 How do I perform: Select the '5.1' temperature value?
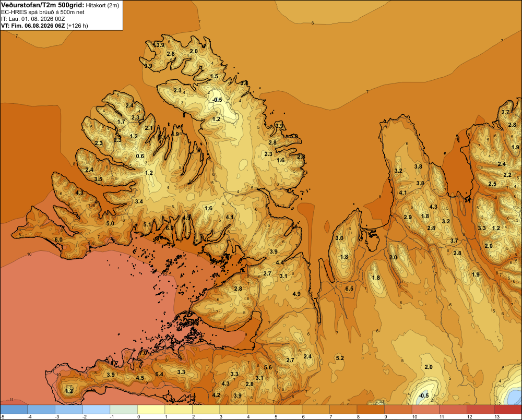[x=147, y=224]
